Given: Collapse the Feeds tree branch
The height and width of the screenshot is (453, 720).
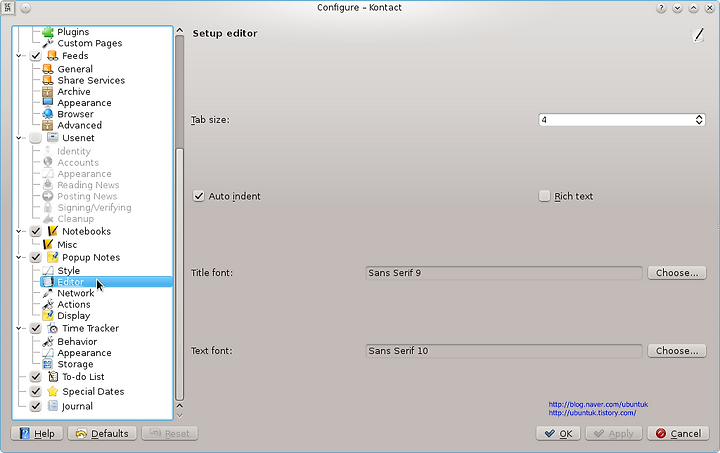Looking at the screenshot, I should 19,56.
